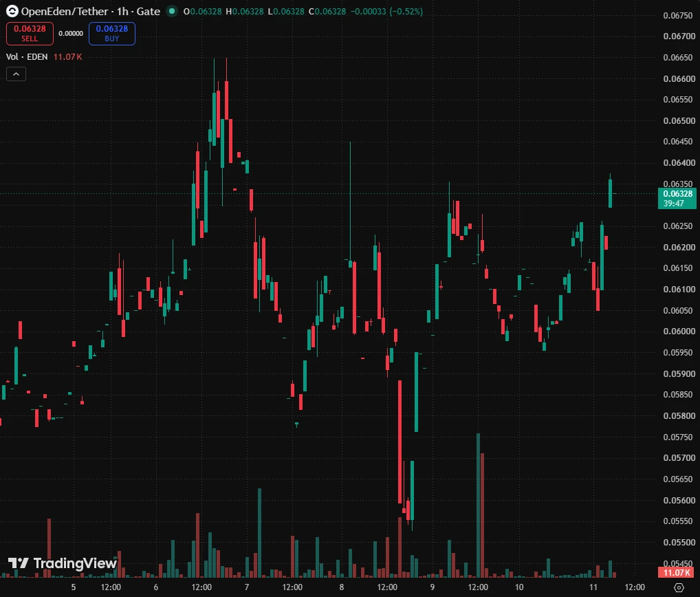Viewport: 700px width, 597px height.
Task: Click the 0.05800 price axis label
Action: [679, 415]
